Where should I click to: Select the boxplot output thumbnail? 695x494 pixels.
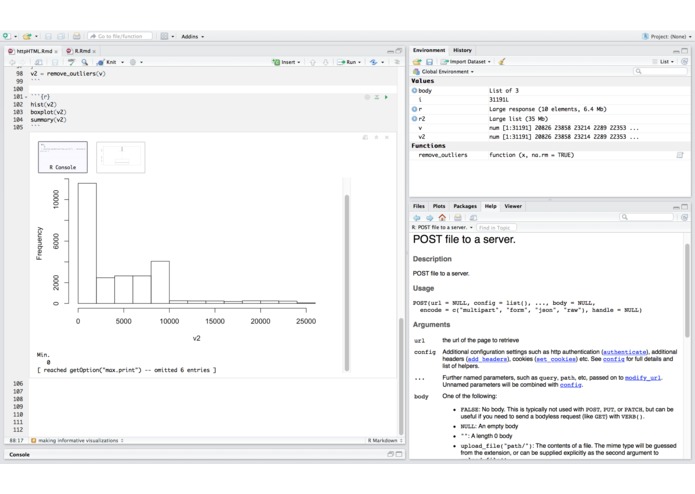click(121, 157)
